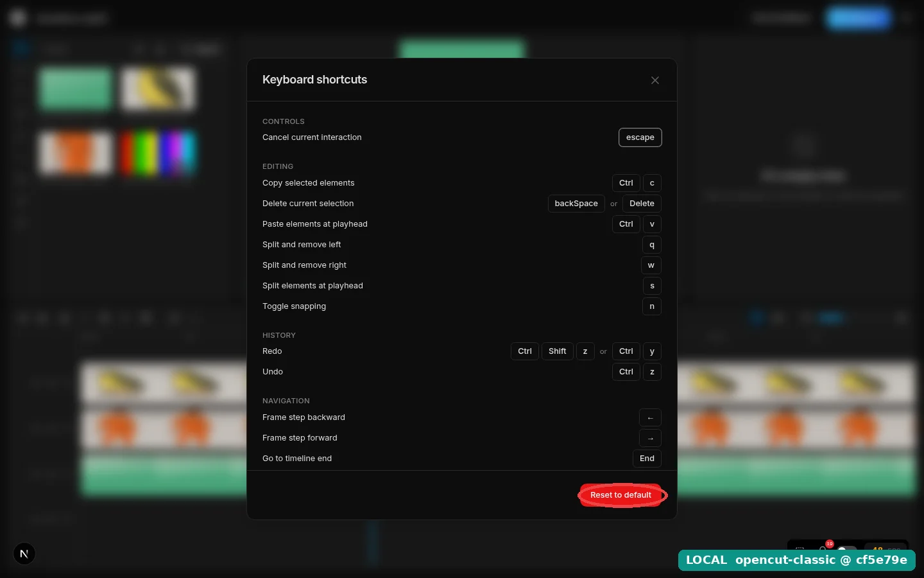Click the Ctrl key beside Shift in Redo row
The height and width of the screenshot is (578, 924).
pyautogui.click(x=525, y=351)
